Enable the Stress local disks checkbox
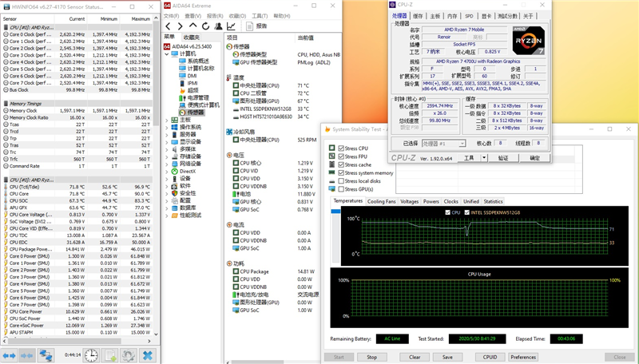 tap(342, 180)
